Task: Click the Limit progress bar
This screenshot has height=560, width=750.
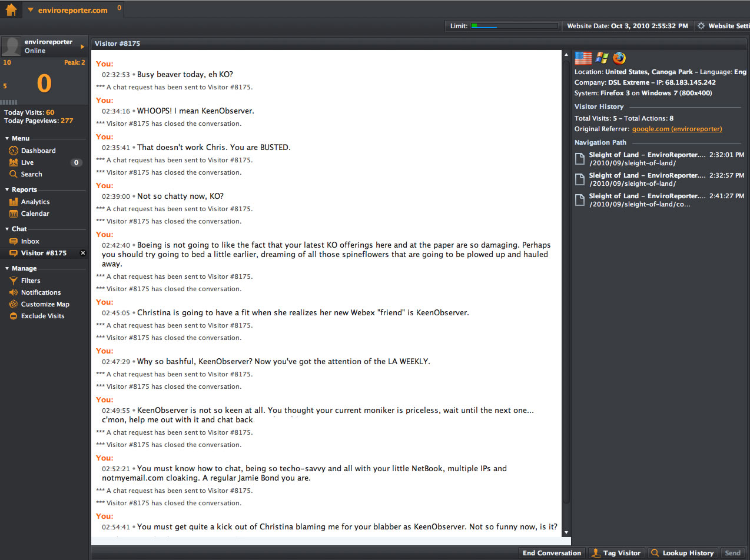Action: 514,26
